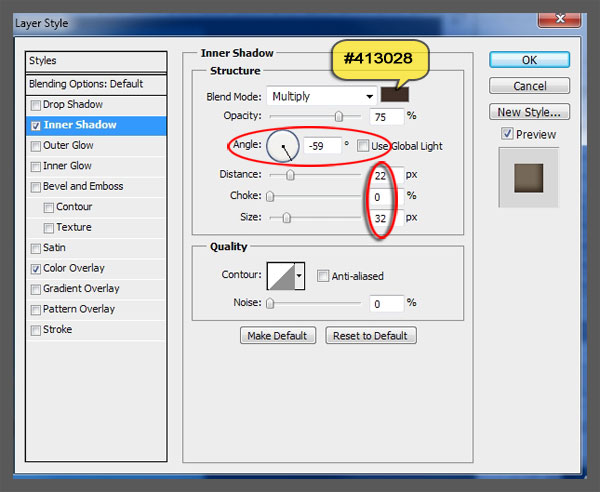Uncheck the Preview checkbox
Viewport: 600px width, 492px height.
507,134
